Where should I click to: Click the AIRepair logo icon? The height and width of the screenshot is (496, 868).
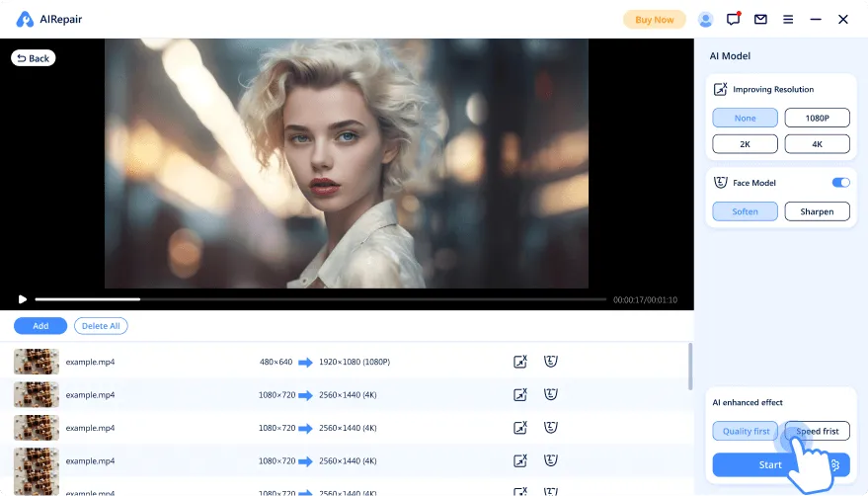[x=25, y=20]
